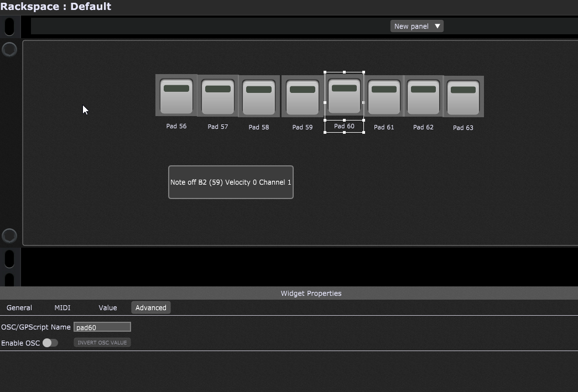Select the highlighted Pad 60 widget
Viewport: 578px width, 392px height.
344,96
